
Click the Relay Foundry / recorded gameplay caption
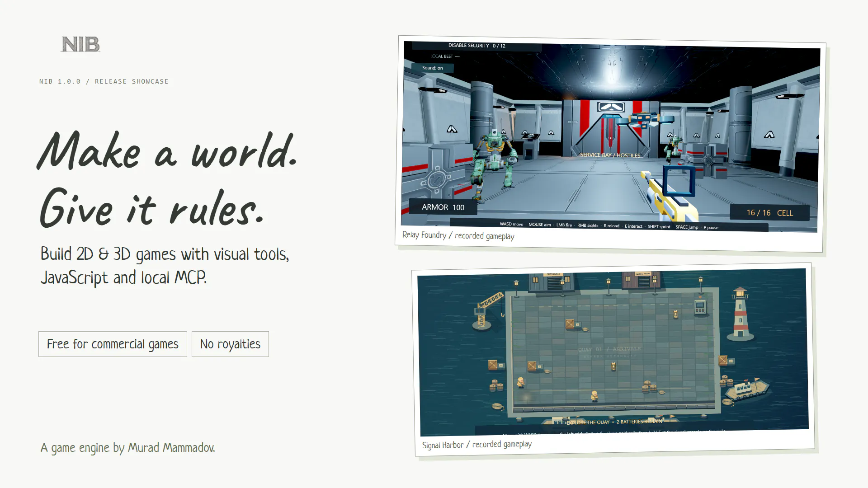coord(458,235)
